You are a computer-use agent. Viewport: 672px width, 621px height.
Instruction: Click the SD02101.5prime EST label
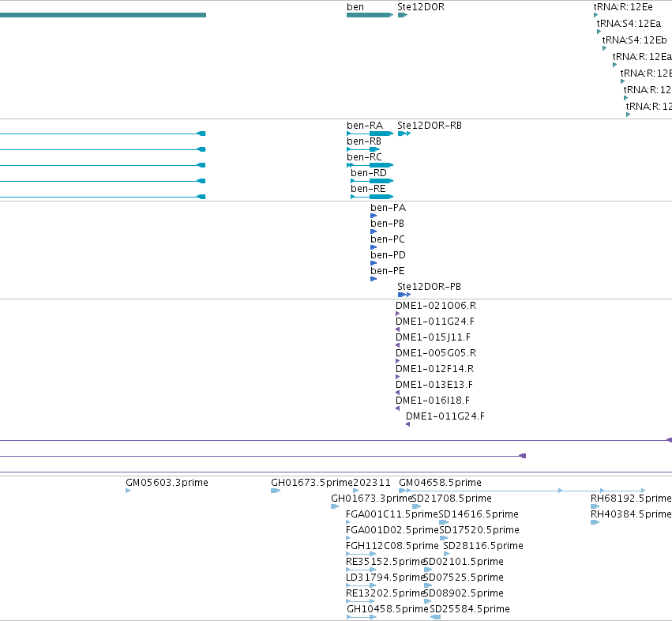point(464,562)
